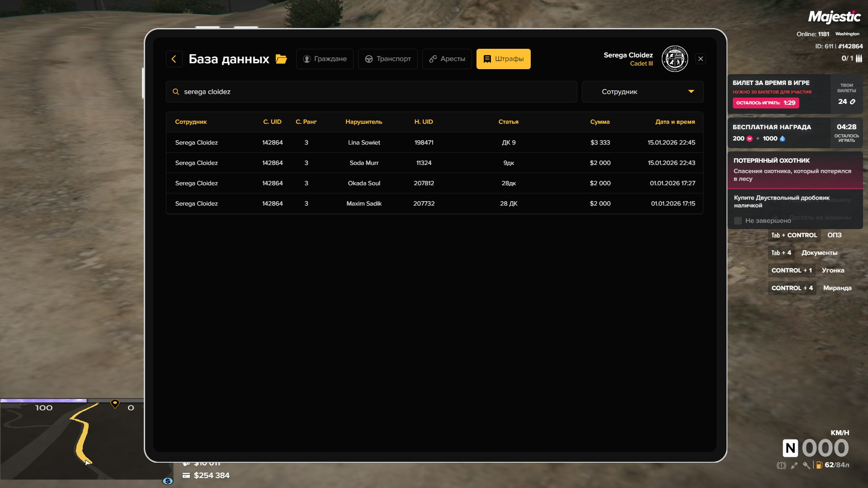The height and width of the screenshot is (488, 868).
Task: Click the purple progress bar above the minimap
Action: pyautogui.click(x=43, y=401)
